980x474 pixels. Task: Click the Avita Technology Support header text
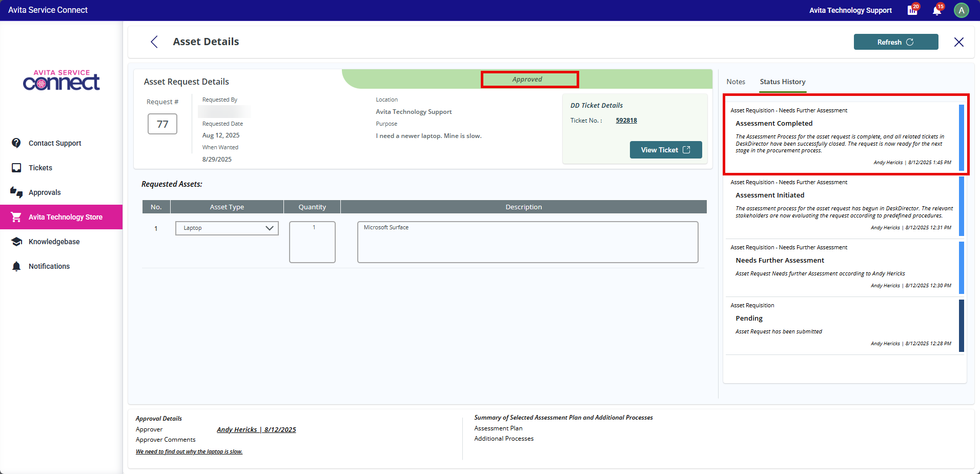coord(850,10)
